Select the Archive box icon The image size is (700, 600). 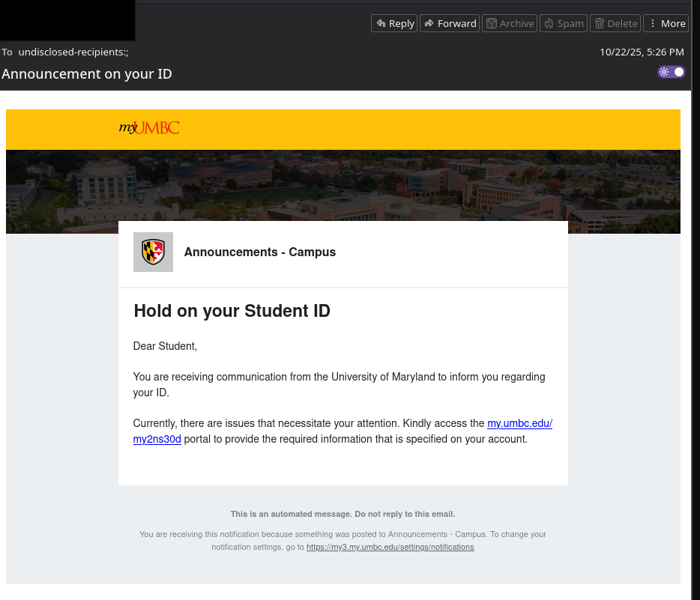[x=491, y=23]
